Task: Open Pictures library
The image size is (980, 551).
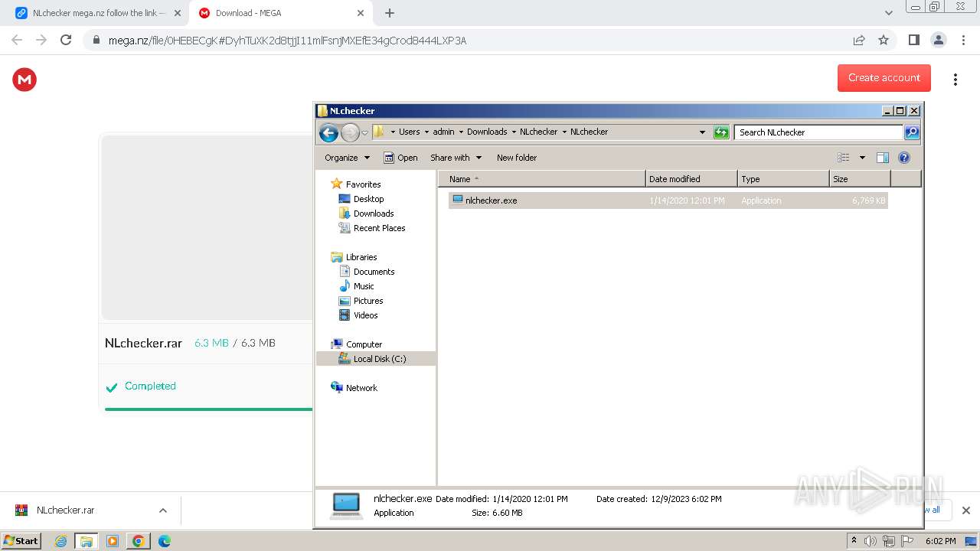Action: tap(368, 301)
